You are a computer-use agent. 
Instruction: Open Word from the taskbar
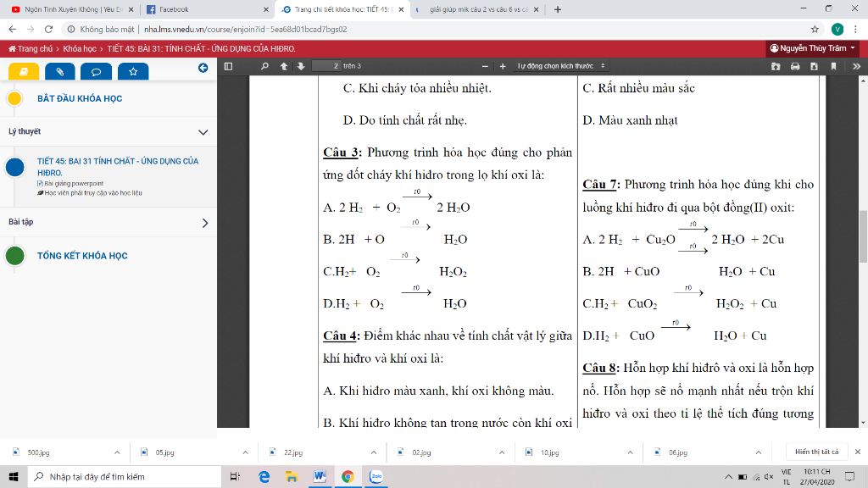click(x=320, y=476)
